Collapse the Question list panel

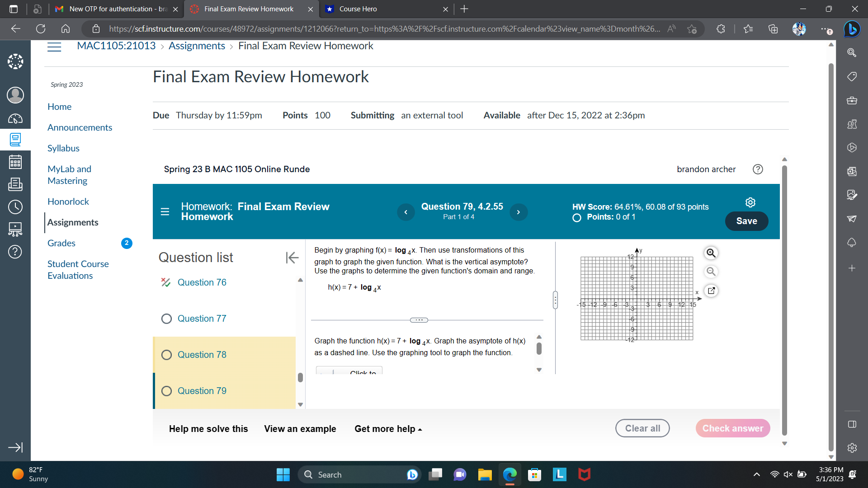292,258
